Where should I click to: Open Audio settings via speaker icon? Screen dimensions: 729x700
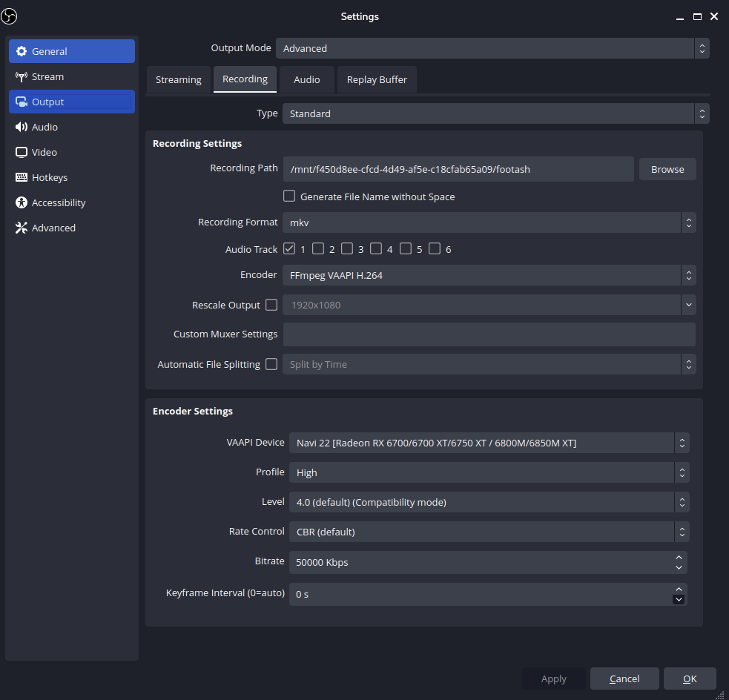click(22, 127)
